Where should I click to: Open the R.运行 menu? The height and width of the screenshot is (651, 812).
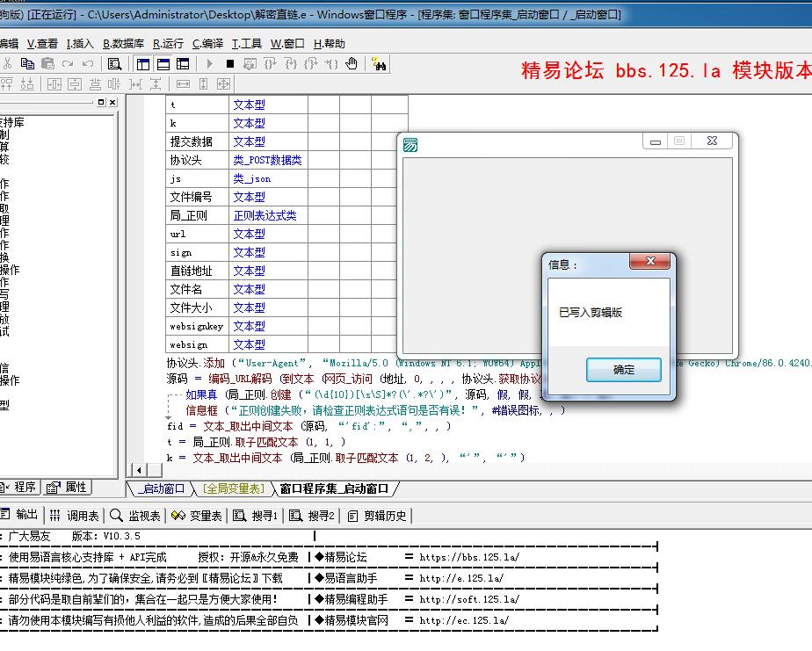tap(169, 44)
